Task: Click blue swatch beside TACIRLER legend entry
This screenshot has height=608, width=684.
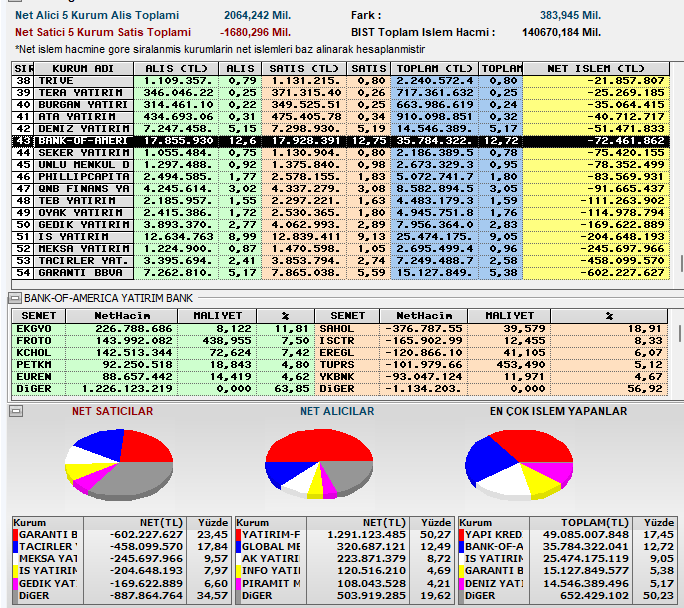Action: click(x=16, y=547)
